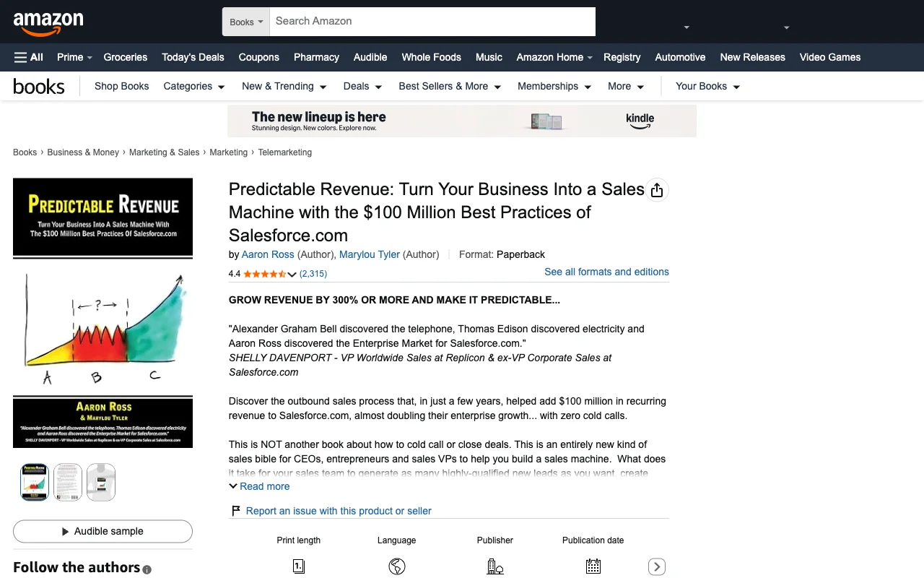This screenshot has width=924, height=578.
Task: Open Whole Foods in the nav bar
Action: (431, 57)
